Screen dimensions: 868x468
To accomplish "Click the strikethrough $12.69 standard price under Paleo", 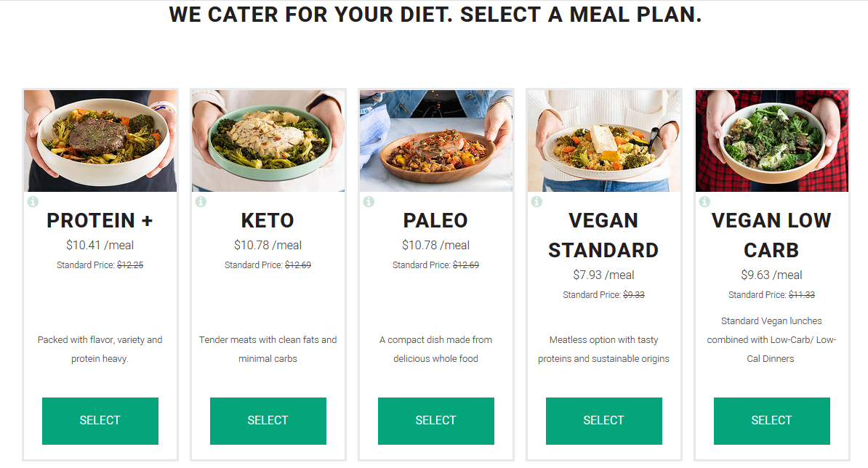I will point(467,265).
